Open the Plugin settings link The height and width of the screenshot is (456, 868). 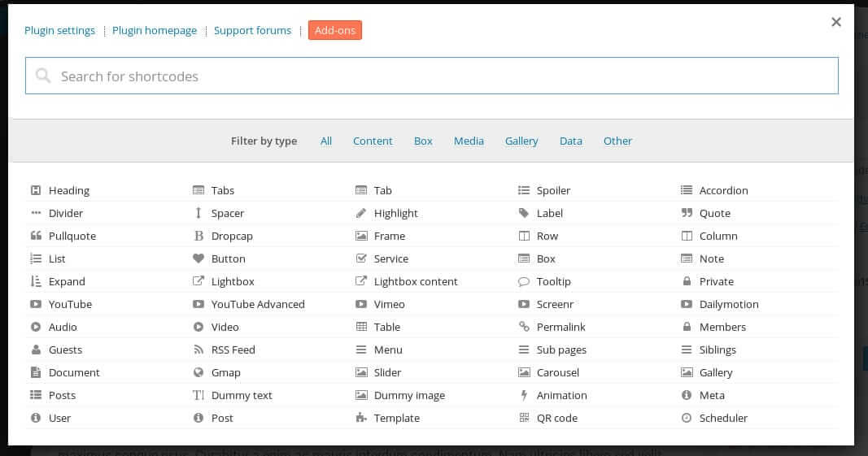(x=59, y=30)
